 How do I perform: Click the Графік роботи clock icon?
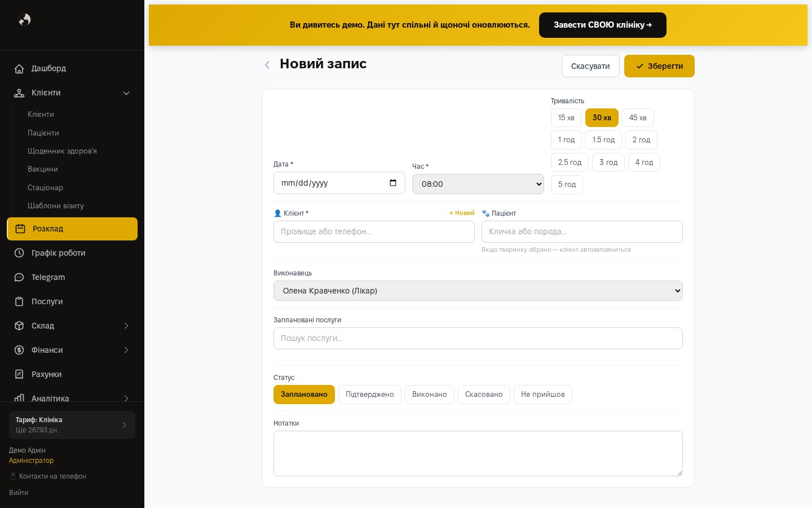(19, 253)
